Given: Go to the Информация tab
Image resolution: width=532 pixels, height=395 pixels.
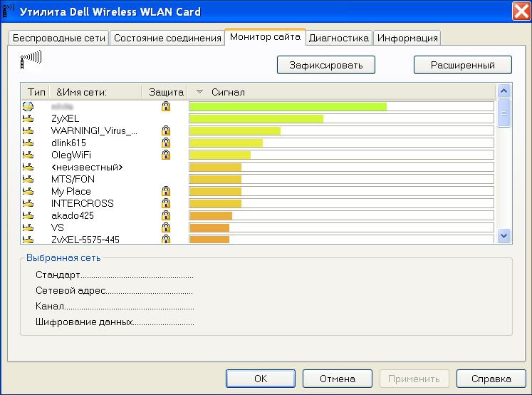Looking at the screenshot, I should point(407,38).
